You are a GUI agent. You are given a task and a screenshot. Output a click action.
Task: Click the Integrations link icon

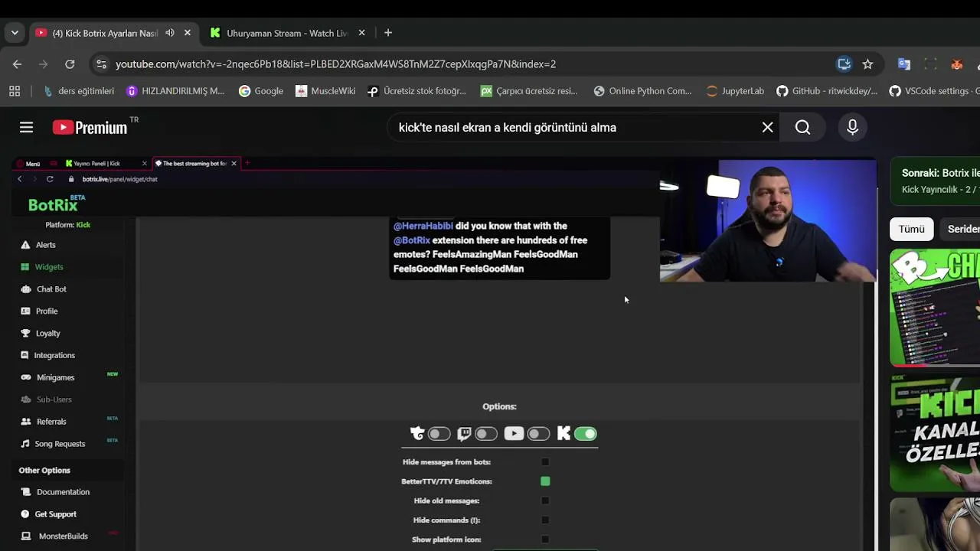(26, 355)
